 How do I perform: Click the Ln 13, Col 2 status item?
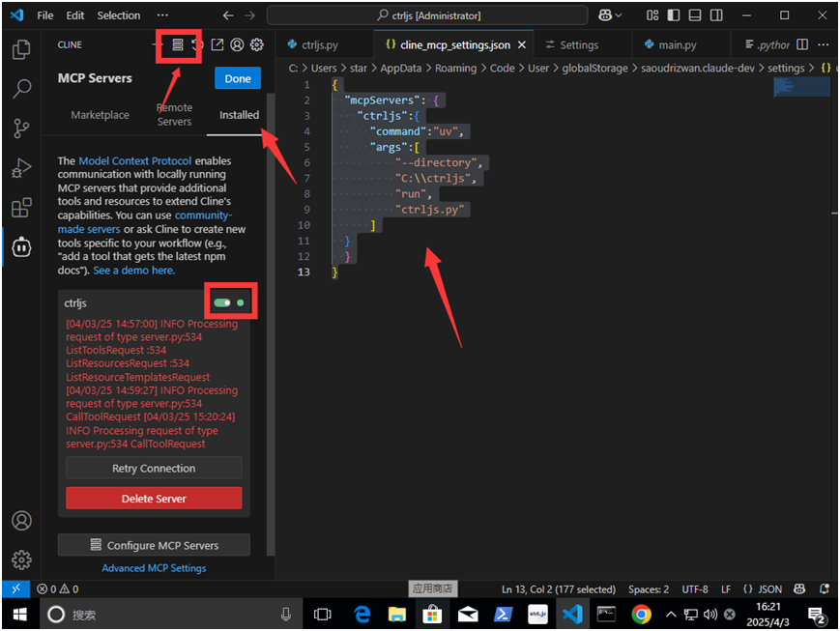click(558, 589)
